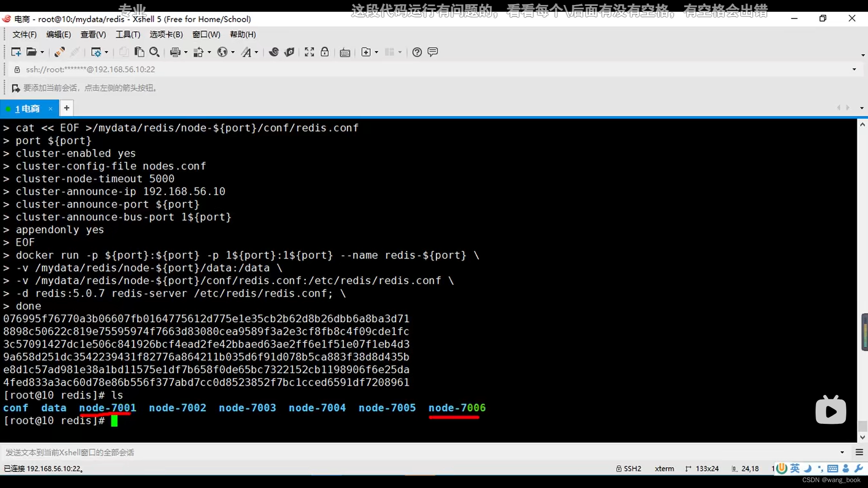Screen dimensions: 868x488
Task: Expand the address bar history dropdown
Action: coord(854,70)
